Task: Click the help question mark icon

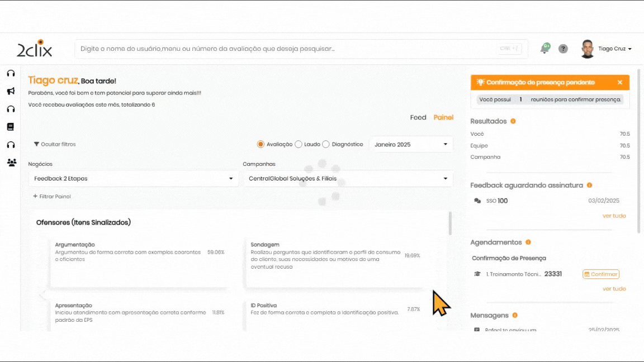Action: coord(563,49)
